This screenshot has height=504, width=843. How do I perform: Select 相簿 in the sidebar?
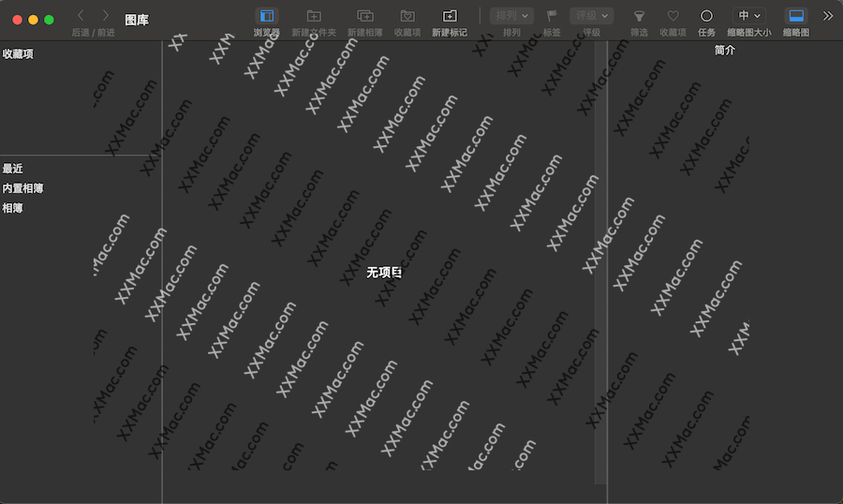pos(12,208)
